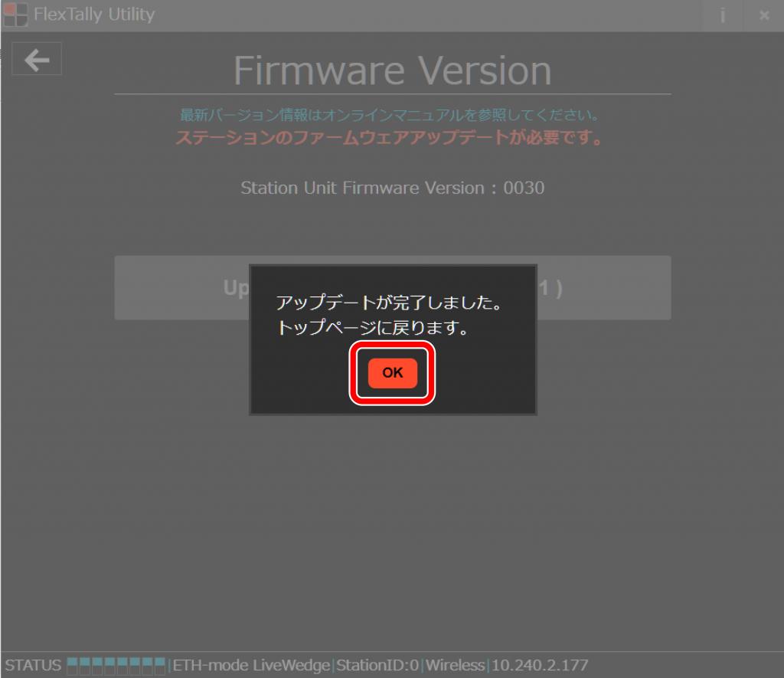Click the 'アップデートが完了しました。' dialog message
This screenshot has height=678, width=784.
coord(390,302)
